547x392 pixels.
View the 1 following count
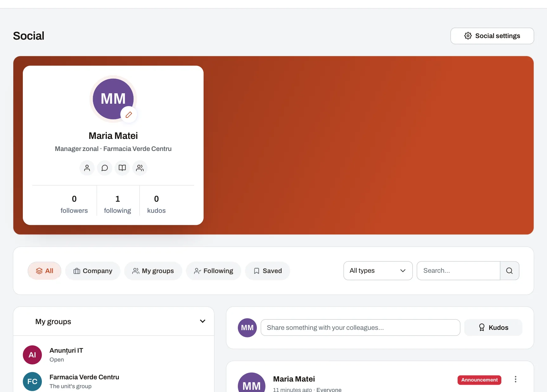pos(118,204)
